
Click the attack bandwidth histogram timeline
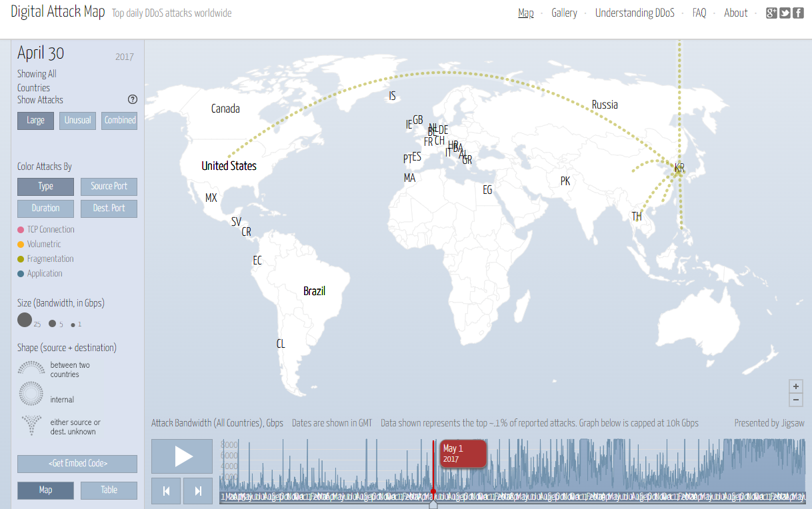click(x=512, y=466)
